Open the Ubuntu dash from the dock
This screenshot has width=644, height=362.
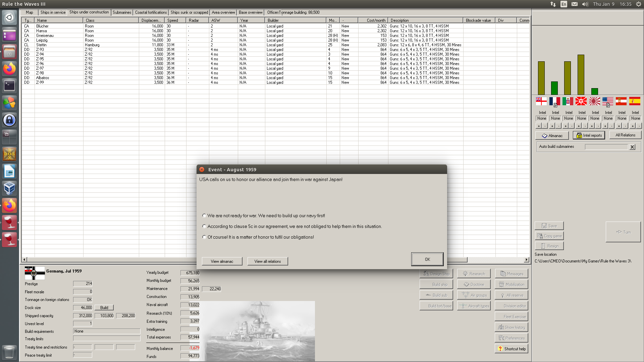click(x=9, y=17)
